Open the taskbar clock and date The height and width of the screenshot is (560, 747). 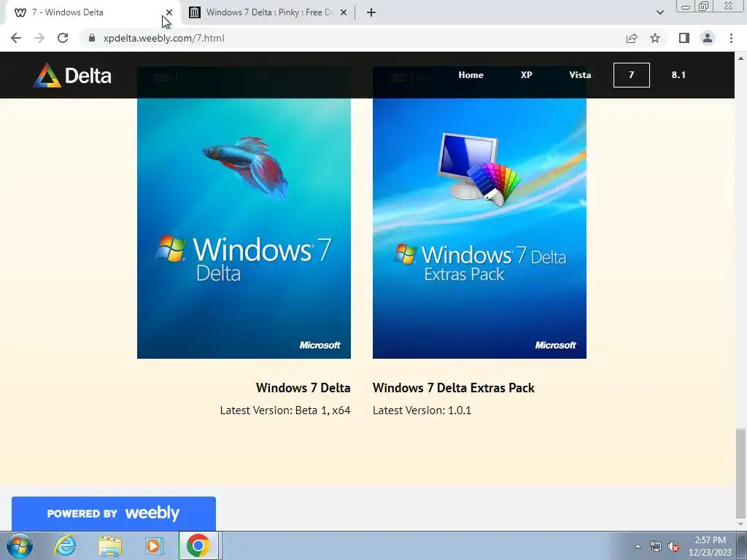coord(710,546)
